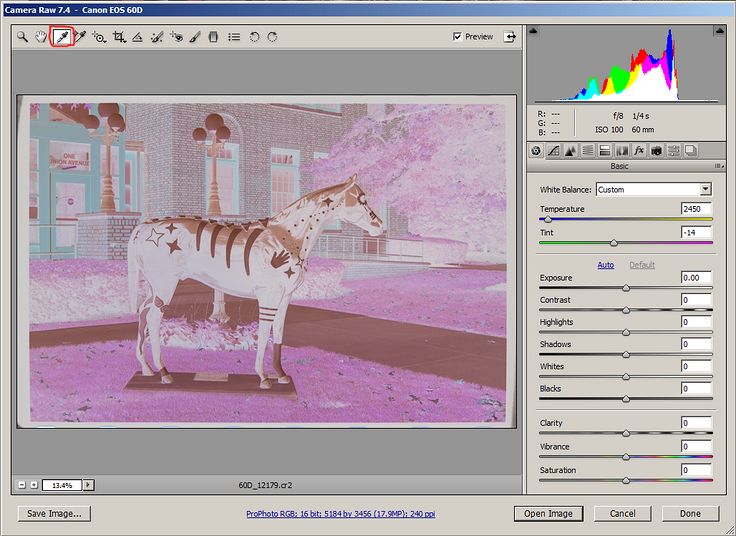This screenshot has height=536, width=736.
Task: Choose the Red Eye Removal tool
Action: (176, 37)
